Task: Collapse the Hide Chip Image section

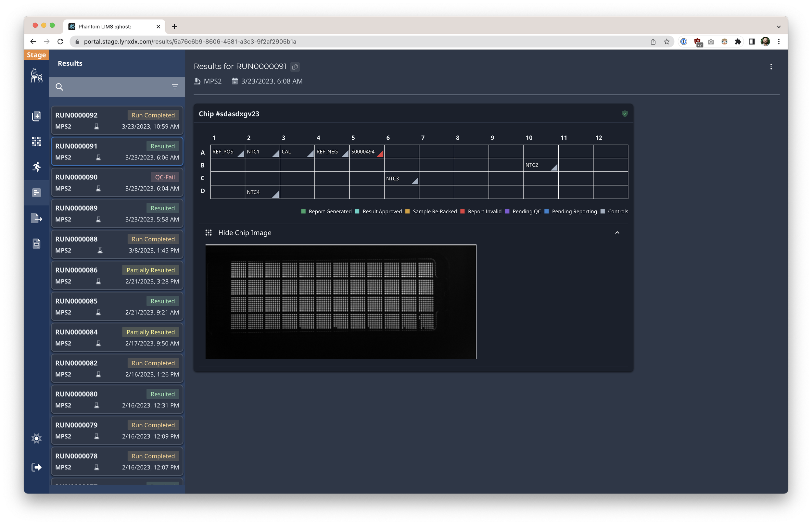Action: point(617,232)
